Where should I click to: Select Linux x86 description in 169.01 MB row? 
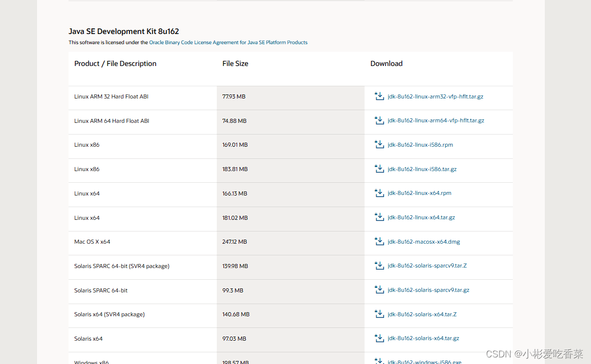87,145
